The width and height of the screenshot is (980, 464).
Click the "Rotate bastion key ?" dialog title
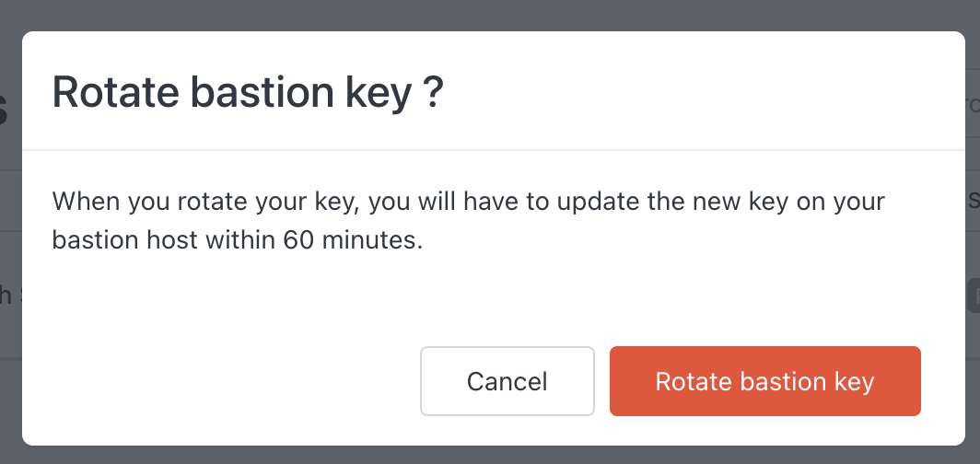(x=248, y=92)
